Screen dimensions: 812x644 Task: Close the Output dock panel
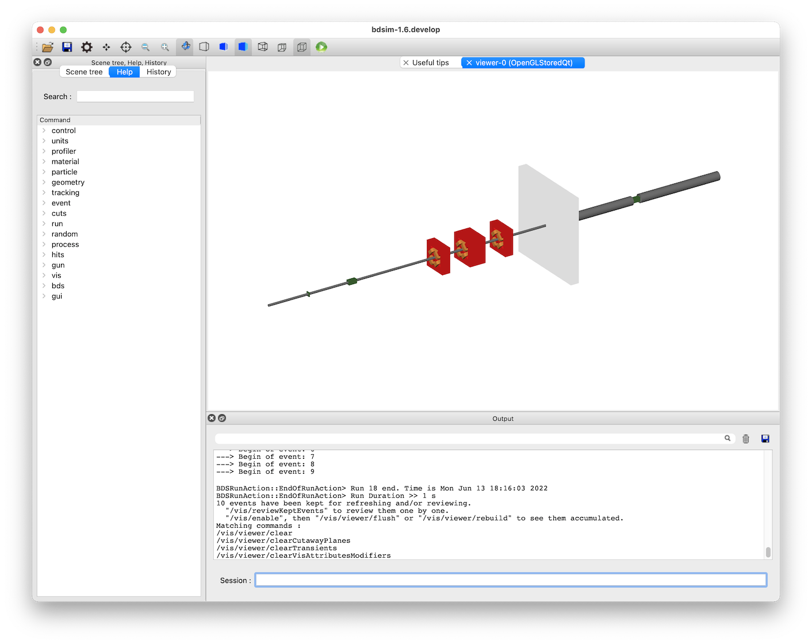(x=212, y=418)
